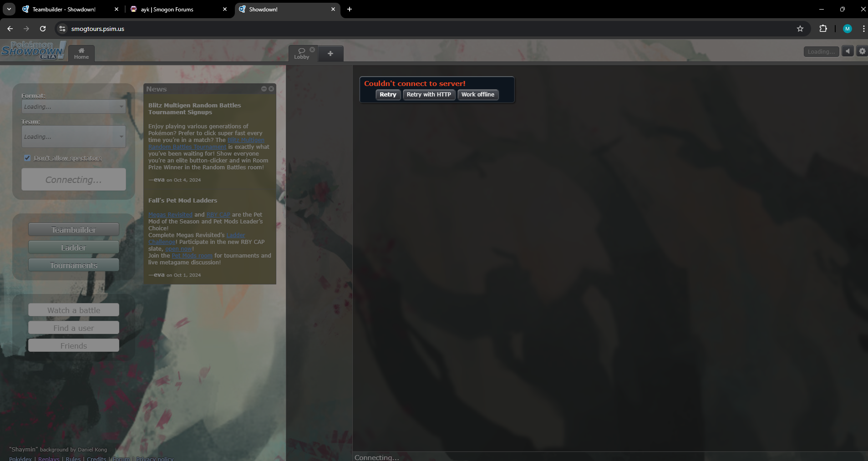Mute sound with the speaker icon
Viewport: 868px width, 461px height.
pyautogui.click(x=848, y=51)
